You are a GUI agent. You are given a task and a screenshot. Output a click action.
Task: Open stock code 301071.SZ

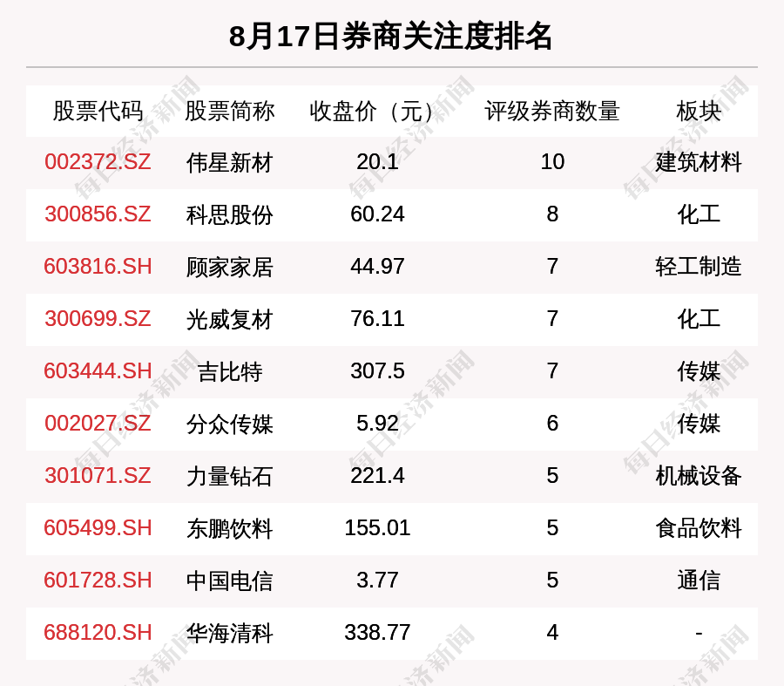pyautogui.click(x=98, y=475)
